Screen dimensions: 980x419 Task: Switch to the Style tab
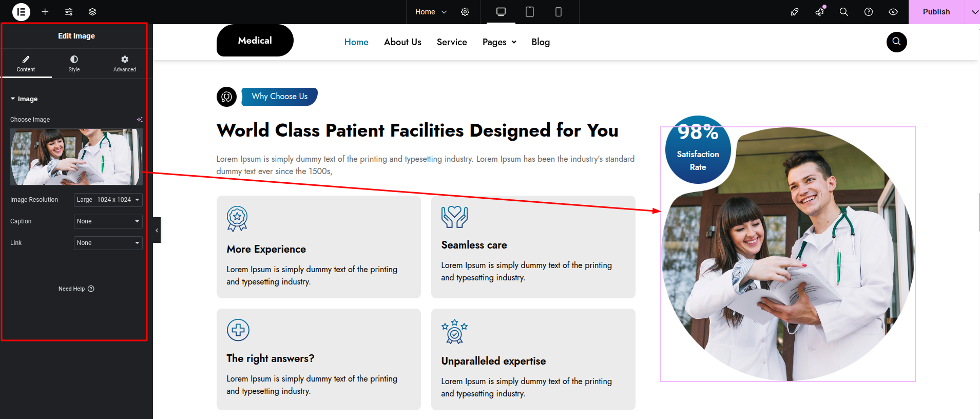click(x=74, y=64)
